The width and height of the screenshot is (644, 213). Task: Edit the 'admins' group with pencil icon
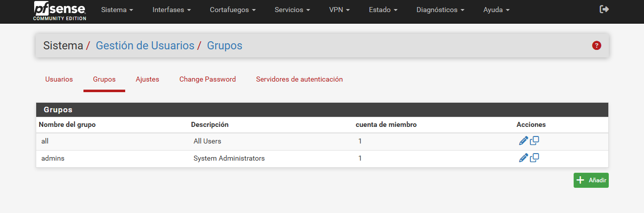click(523, 158)
